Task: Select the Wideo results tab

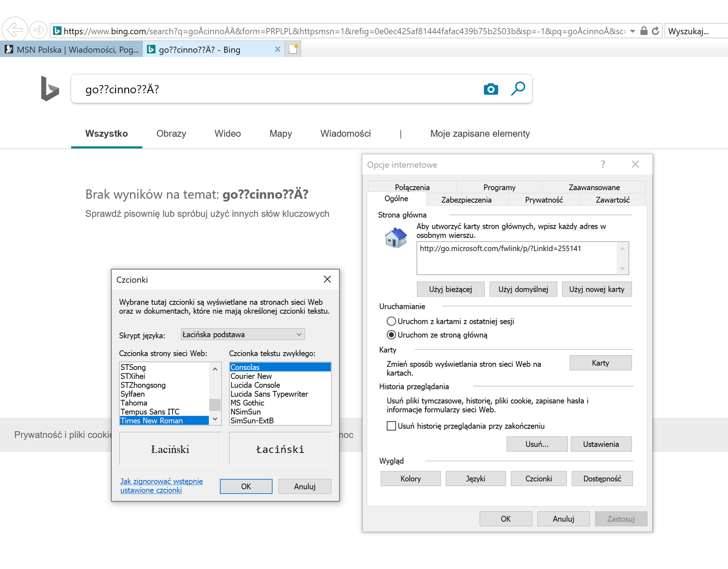Action: tap(227, 134)
